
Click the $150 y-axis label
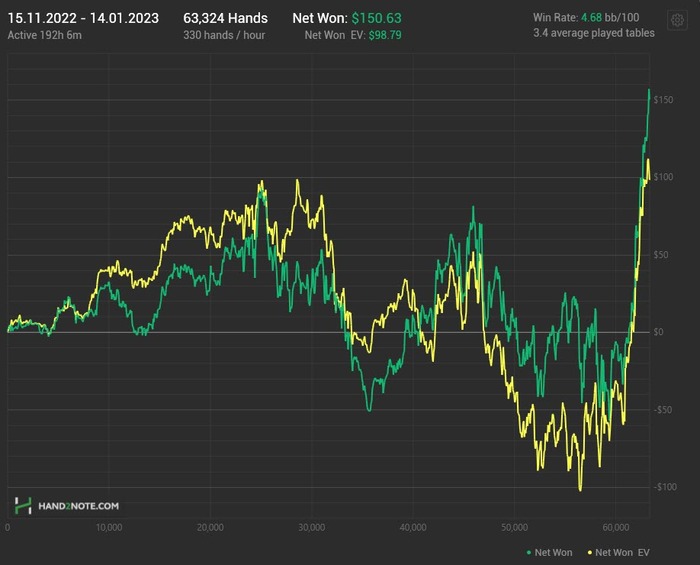(x=663, y=100)
